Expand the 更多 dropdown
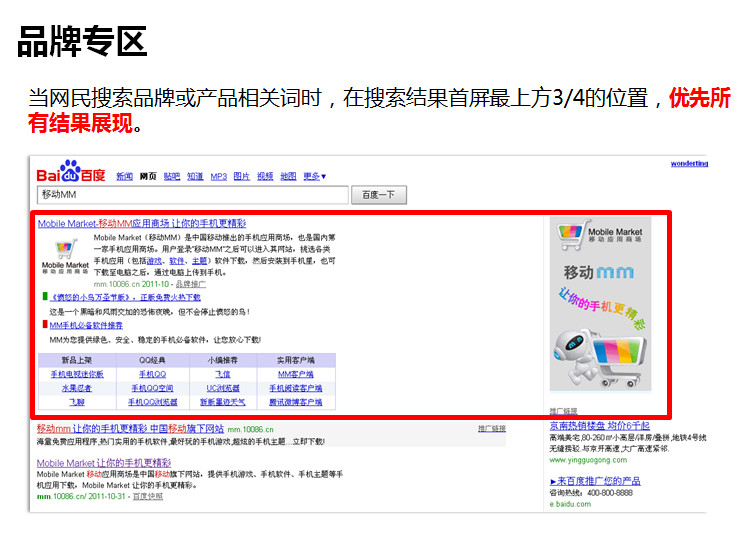 click(x=314, y=176)
